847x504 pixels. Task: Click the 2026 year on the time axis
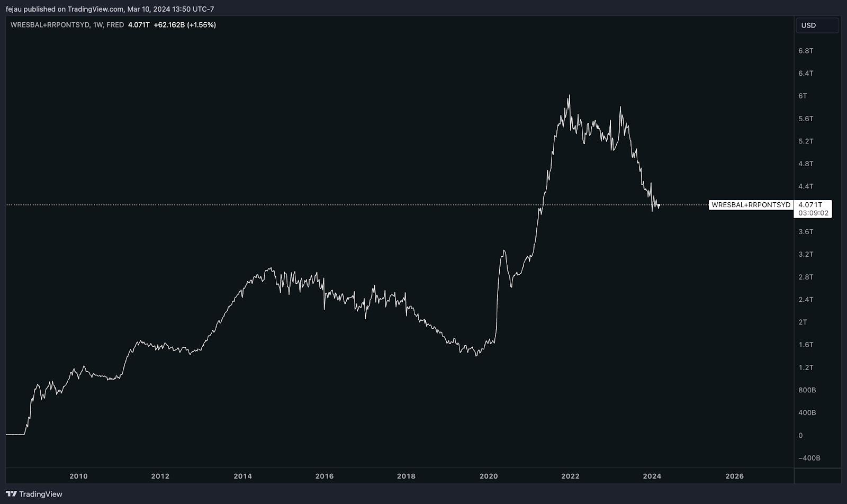click(x=734, y=476)
